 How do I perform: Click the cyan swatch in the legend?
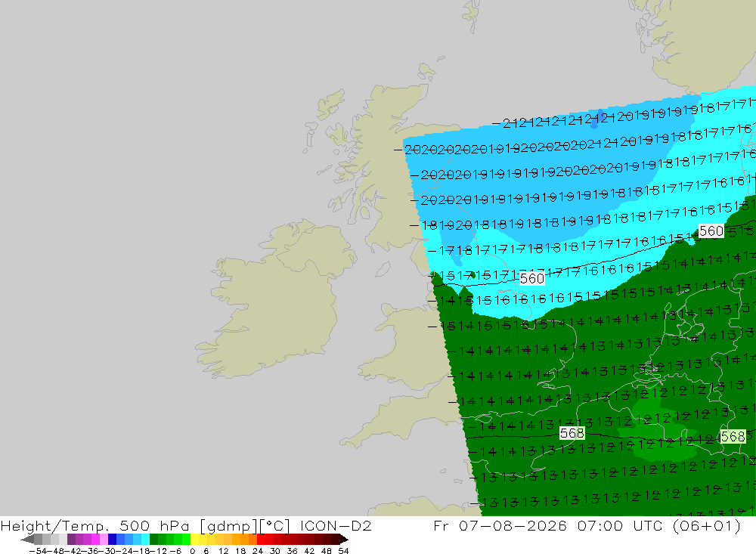[x=145, y=539]
